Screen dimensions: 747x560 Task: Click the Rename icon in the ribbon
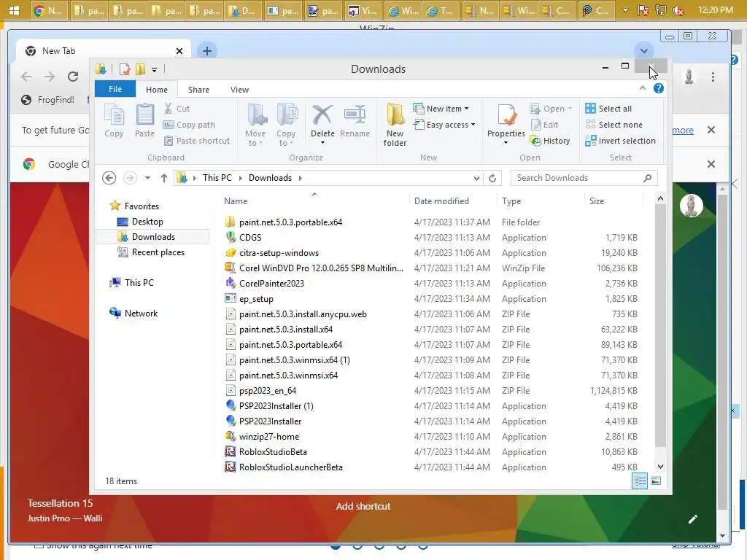[x=355, y=120]
